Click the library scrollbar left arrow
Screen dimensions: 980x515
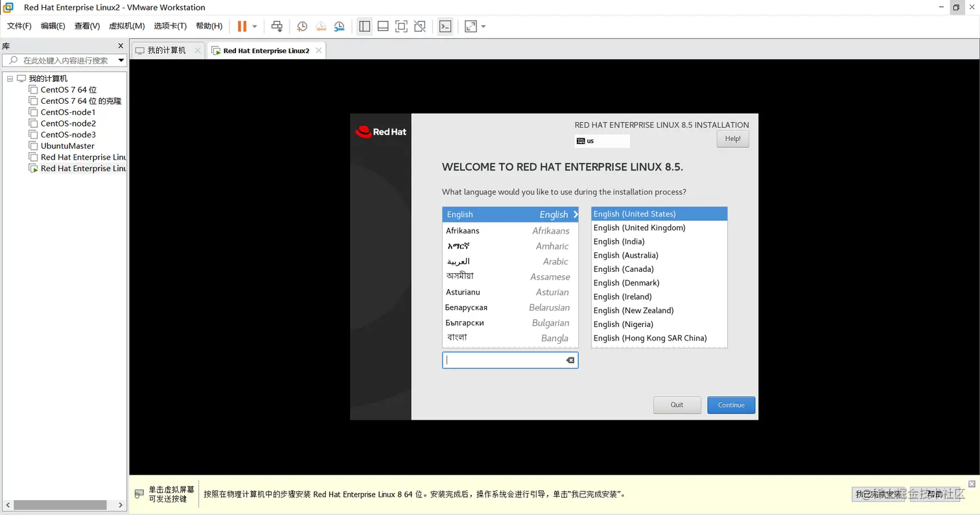click(6, 505)
